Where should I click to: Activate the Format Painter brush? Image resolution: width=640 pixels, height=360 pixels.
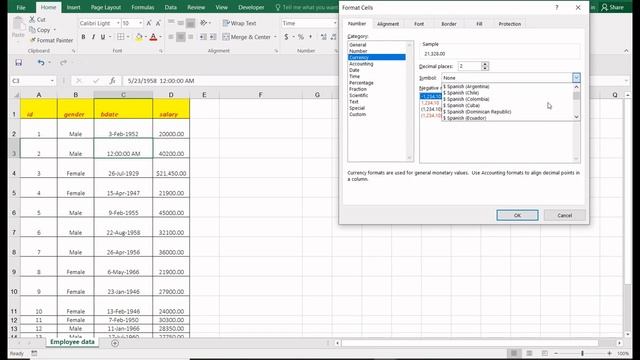(x=33, y=40)
